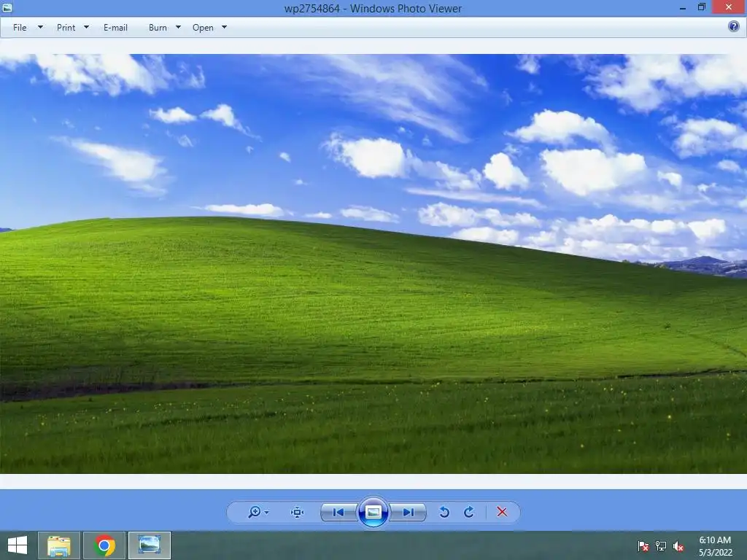Open the Action Center flag icon
Image resolution: width=747 pixels, height=560 pixels.
[643, 546]
